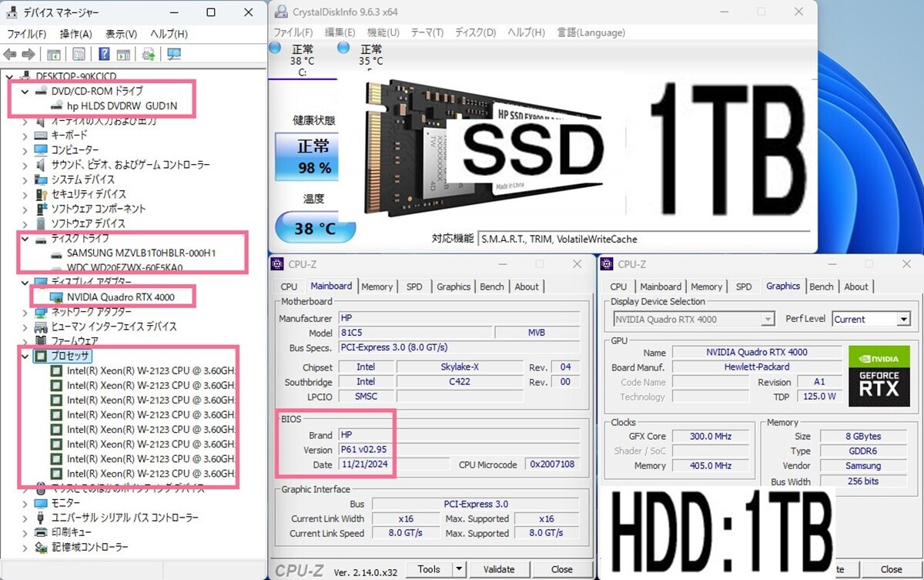The image size is (924, 580).
Task: Click Close in the CPU-Z Mainboard window
Action: [x=562, y=569]
